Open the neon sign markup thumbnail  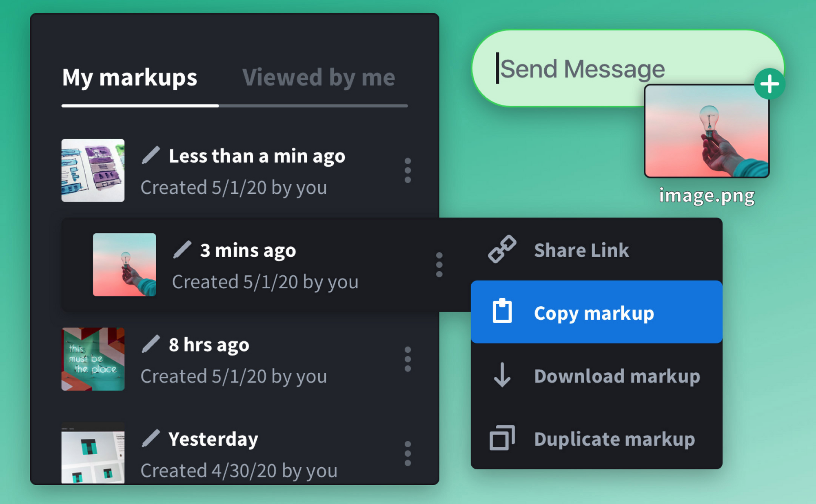(93, 359)
